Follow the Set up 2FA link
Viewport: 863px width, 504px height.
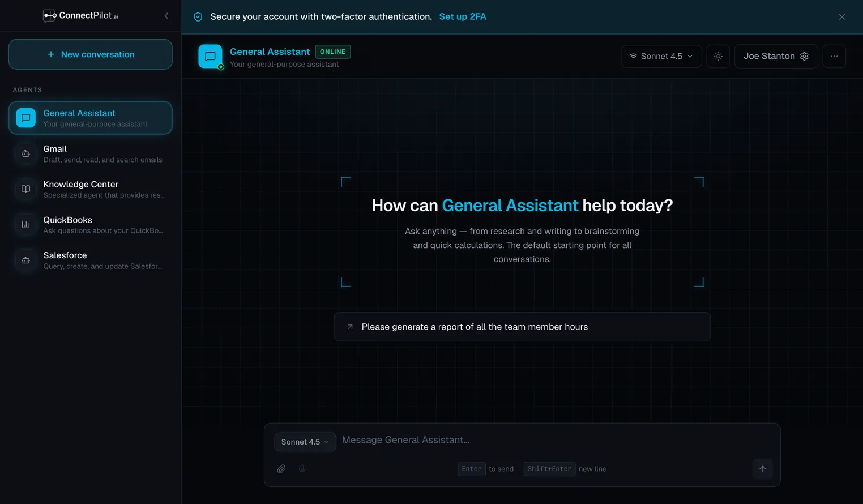(x=463, y=16)
